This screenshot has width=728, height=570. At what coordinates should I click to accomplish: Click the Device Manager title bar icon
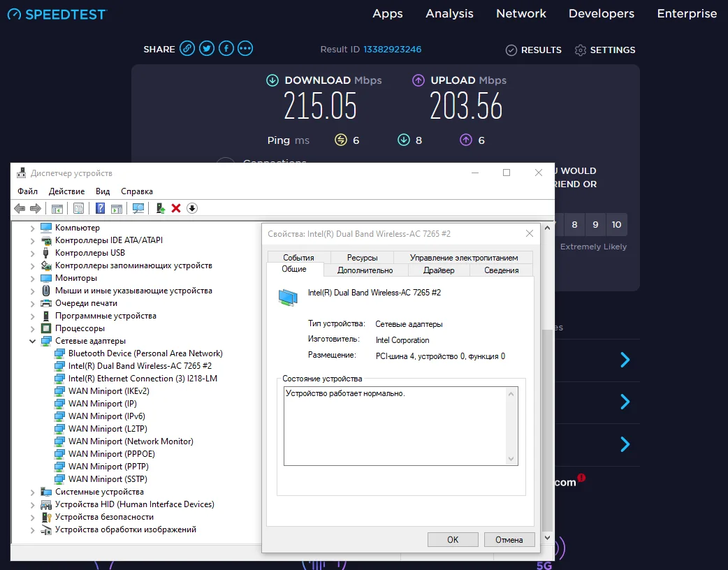(22, 173)
